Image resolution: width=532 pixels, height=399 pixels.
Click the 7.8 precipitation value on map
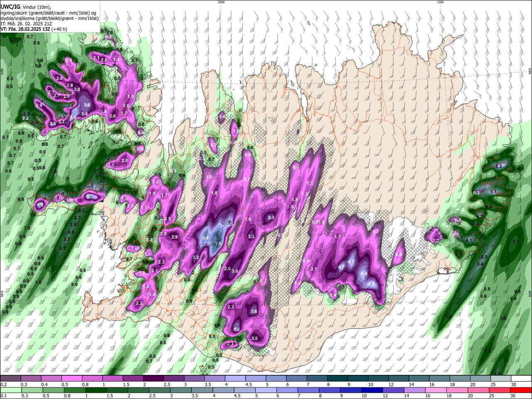218,244
